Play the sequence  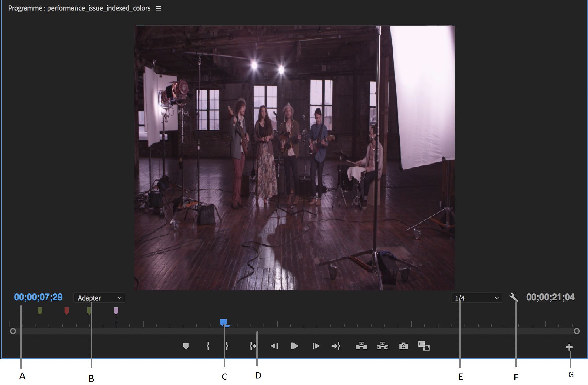(x=295, y=346)
